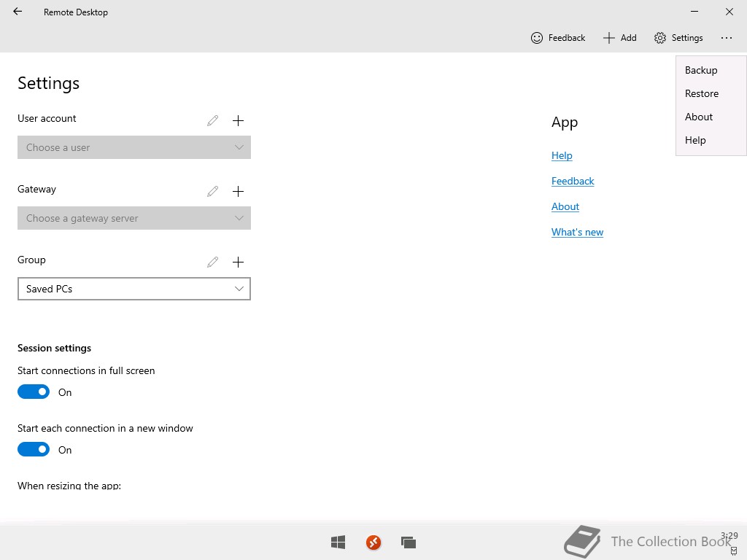Click the User account label
Screen dimensions: 747x560
click(47, 119)
